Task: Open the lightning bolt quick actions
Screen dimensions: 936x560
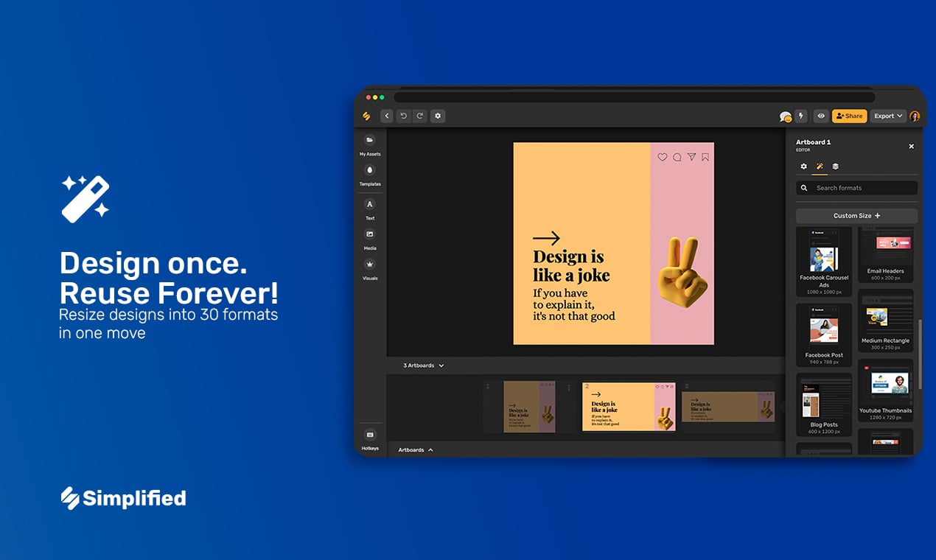Action: (x=800, y=116)
